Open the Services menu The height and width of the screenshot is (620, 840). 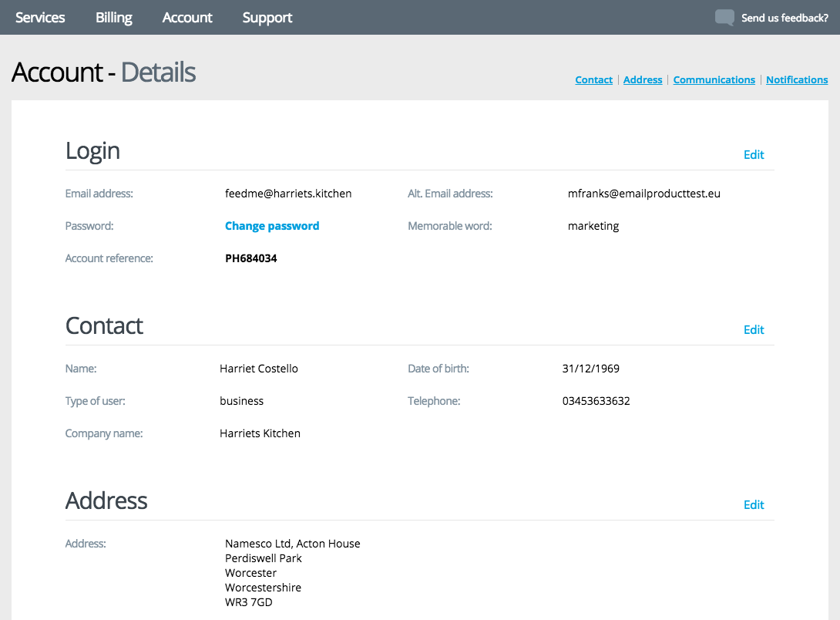click(40, 18)
